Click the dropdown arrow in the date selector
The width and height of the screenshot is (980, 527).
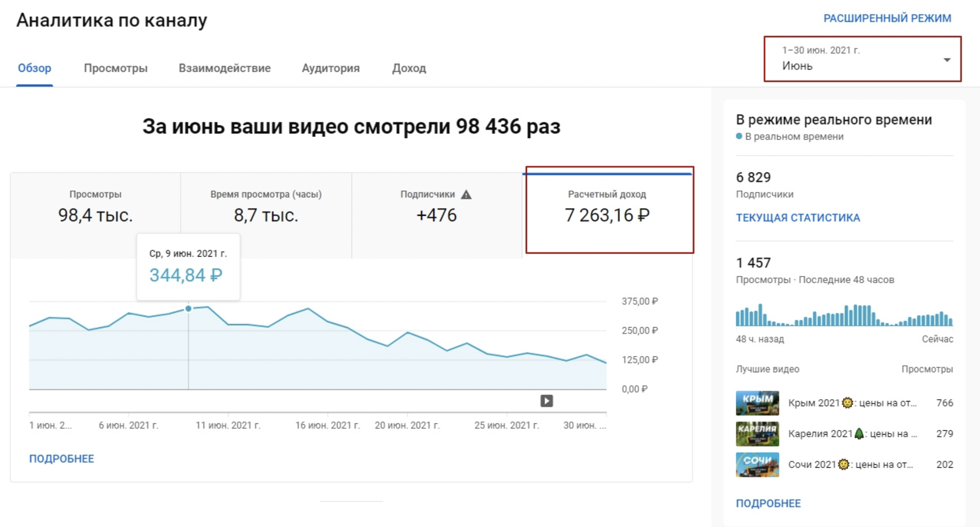click(946, 60)
